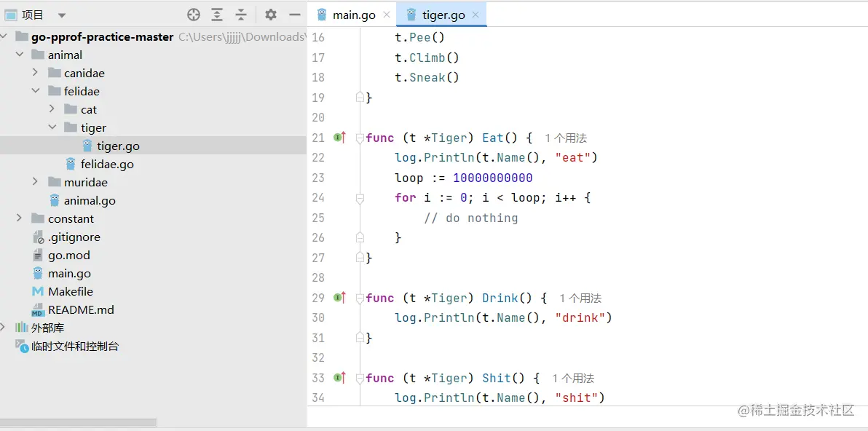Viewport: 868px width, 431px height.
Task: Collapse the animal folder chevron
Action: point(20,55)
